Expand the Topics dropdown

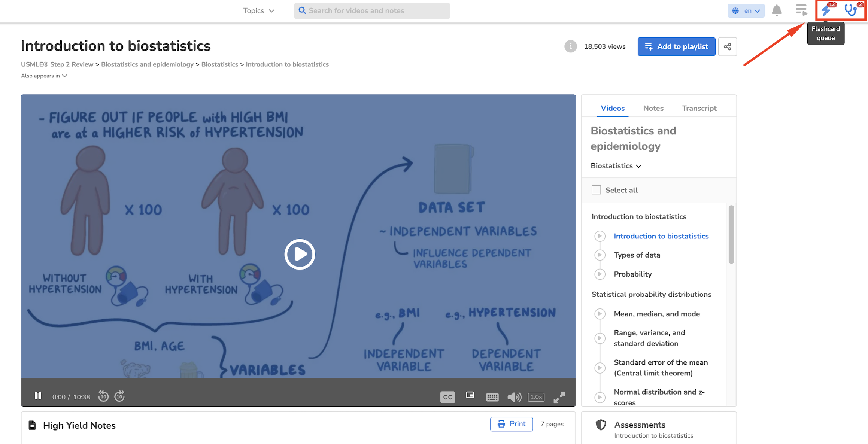pyautogui.click(x=258, y=10)
